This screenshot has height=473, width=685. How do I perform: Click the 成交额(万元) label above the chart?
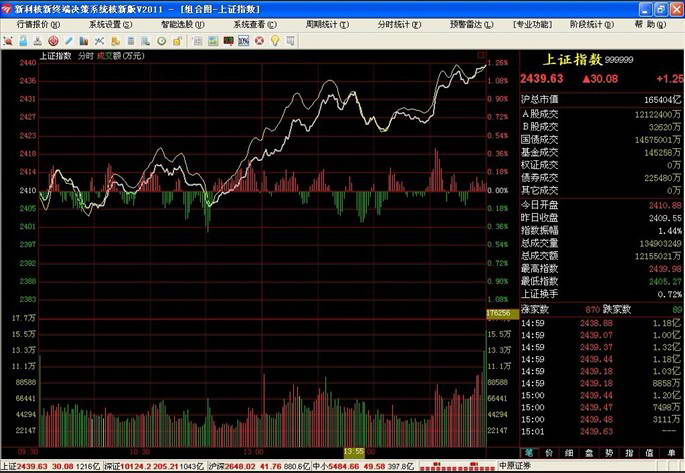pos(121,56)
